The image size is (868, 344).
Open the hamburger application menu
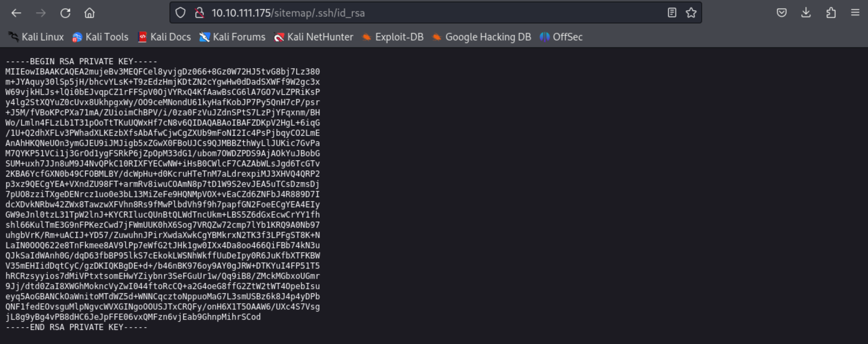855,13
